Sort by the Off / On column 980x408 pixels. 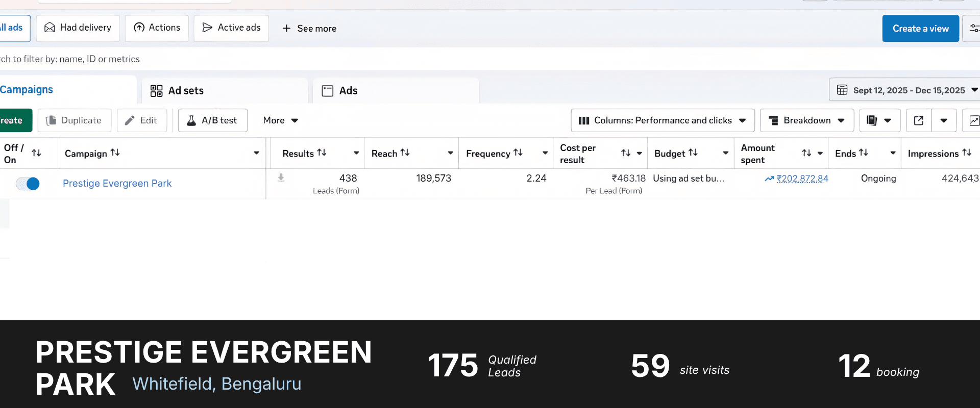[x=36, y=153]
